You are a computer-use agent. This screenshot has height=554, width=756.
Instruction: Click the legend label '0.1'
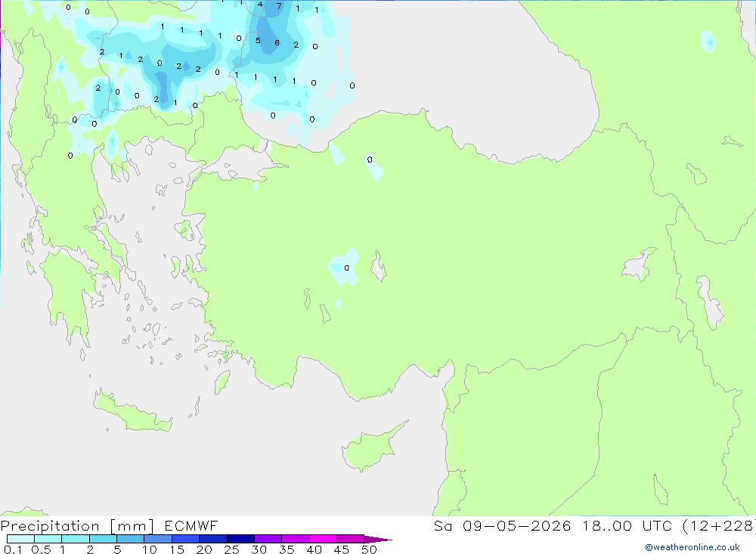tap(13, 549)
